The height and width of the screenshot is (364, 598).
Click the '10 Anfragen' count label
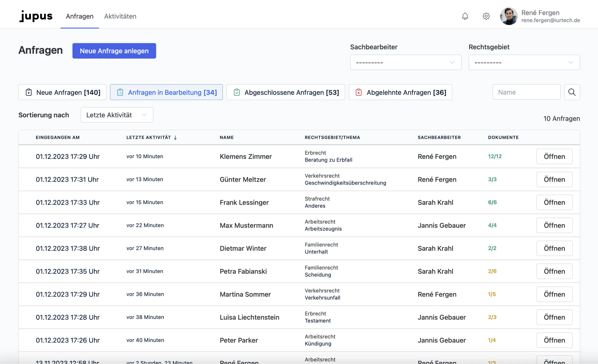coord(561,119)
